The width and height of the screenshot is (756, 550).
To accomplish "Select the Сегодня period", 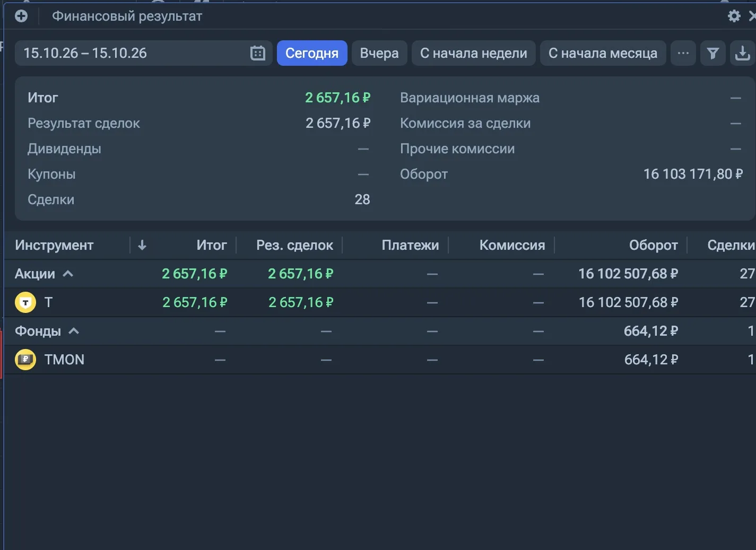I will click(312, 53).
